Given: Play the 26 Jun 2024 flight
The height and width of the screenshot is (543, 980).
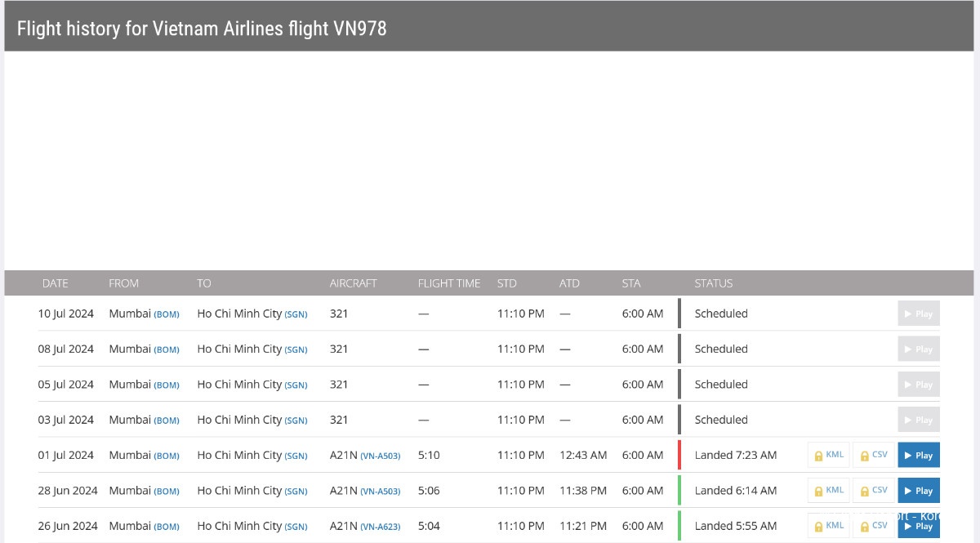Looking at the screenshot, I should [x=919, y=526].
